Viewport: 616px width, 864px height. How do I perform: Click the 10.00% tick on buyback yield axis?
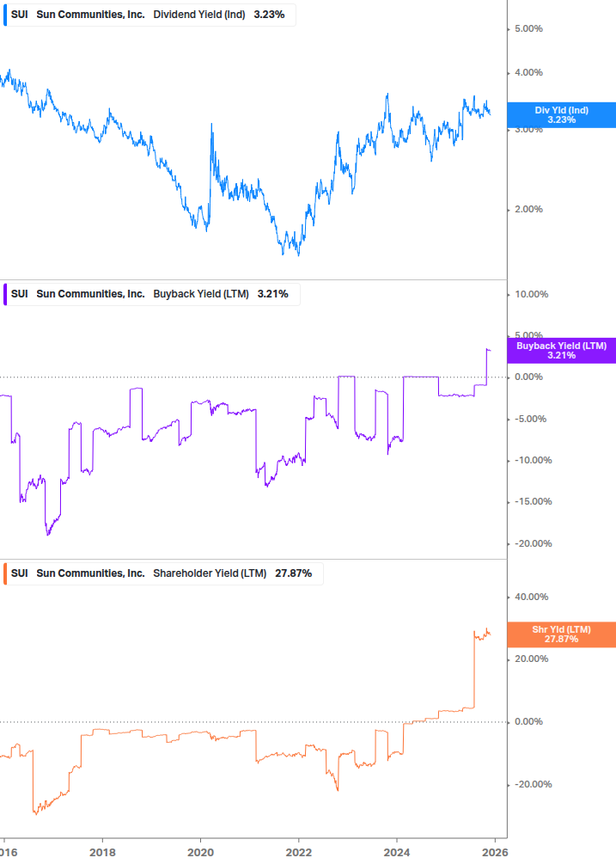click(531, 294)
